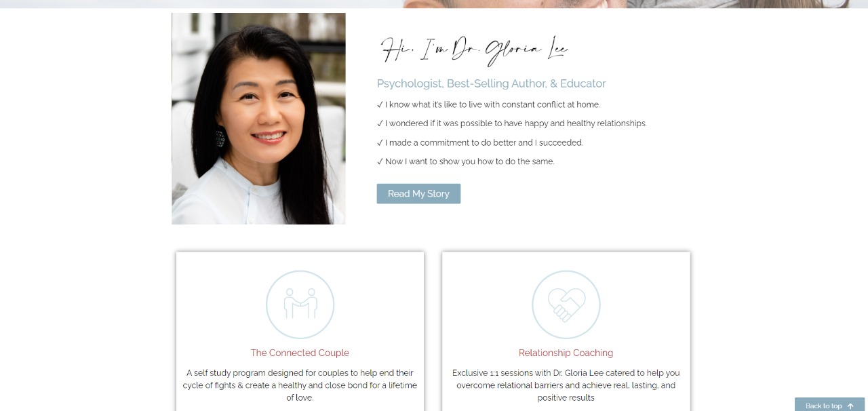Click 'do better and I succeeded' sentence
This screenshot has width=868, height=411.
tap(484, 142)
